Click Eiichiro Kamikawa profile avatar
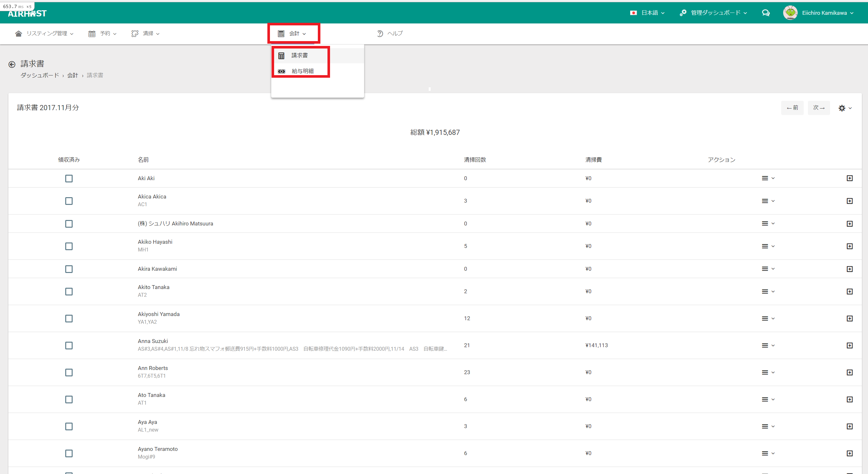Screen dimensions: 868x474 point(790,13)
